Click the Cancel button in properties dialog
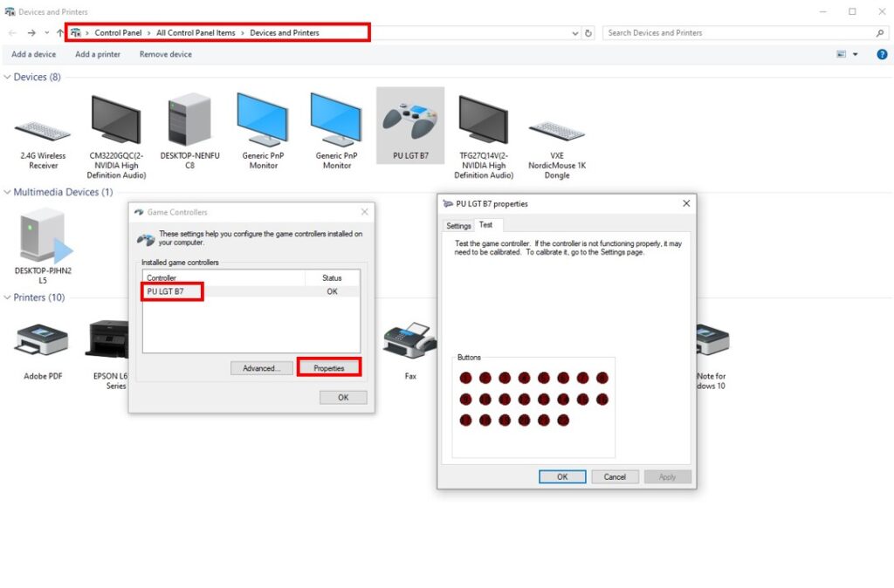 coord(615,476)
